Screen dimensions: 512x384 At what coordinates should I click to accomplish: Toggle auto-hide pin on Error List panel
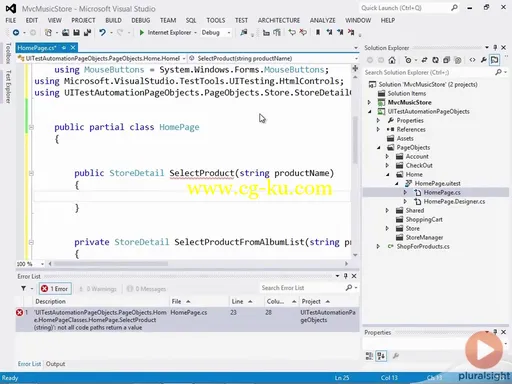pyautogui.click(x=346, y=276)
